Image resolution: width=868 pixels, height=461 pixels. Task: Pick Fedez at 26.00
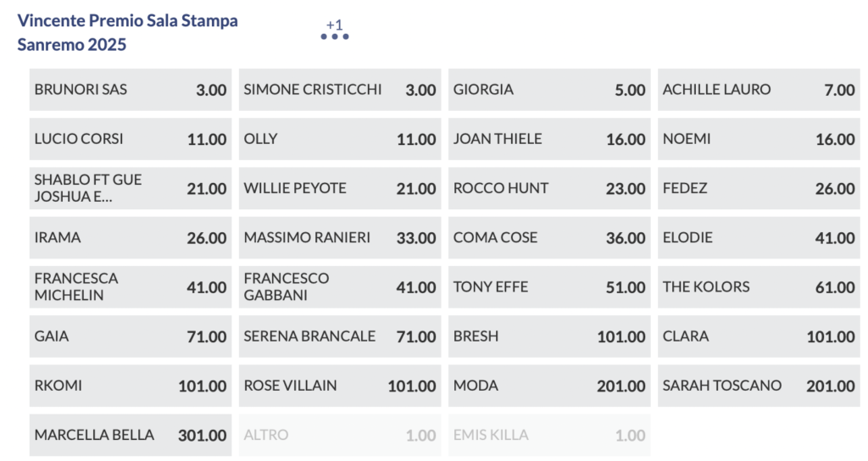758,188
